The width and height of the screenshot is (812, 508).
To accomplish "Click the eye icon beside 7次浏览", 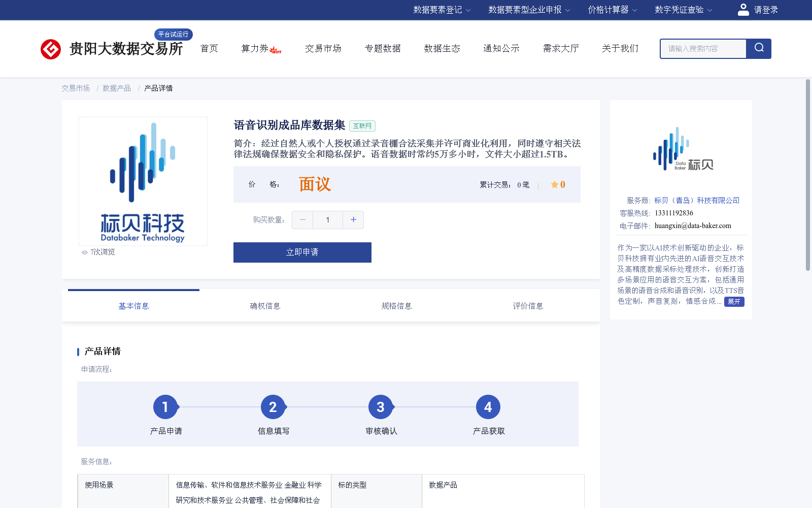I will 85,252.
